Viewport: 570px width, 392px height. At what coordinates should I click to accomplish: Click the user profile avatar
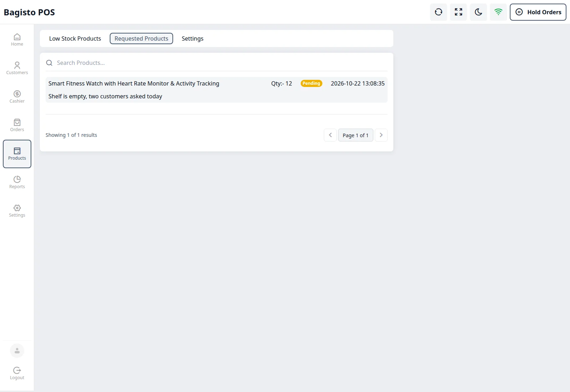17,351
